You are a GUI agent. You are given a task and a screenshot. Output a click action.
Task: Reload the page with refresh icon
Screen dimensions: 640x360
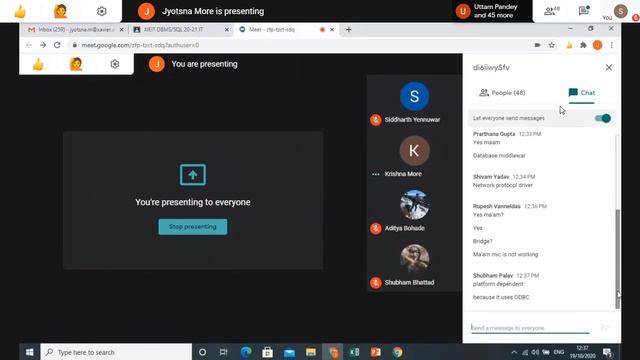pyautogui.click(x=57, y=45)
